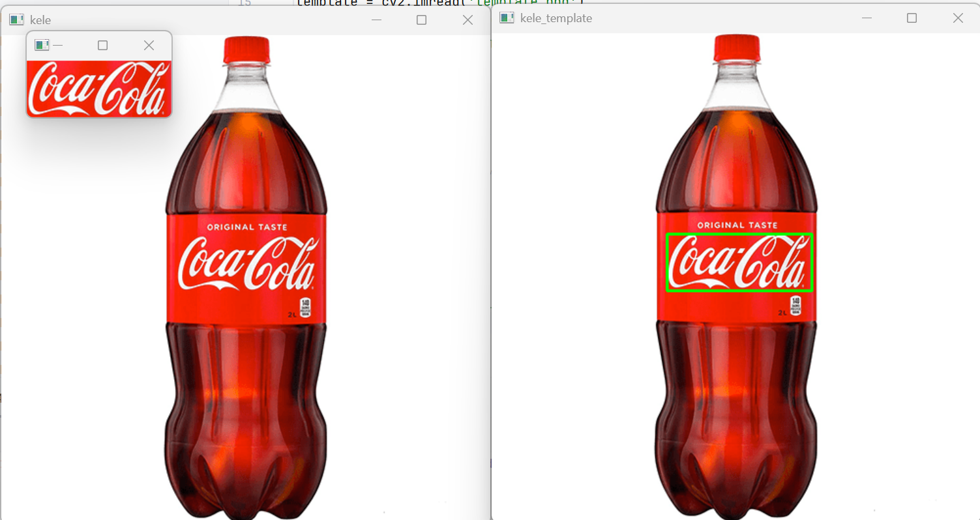Image resolution: width=980 pixels, height=520 pixels.
Task: Maximize the small Coca-Cola template window
Action: 102,45
